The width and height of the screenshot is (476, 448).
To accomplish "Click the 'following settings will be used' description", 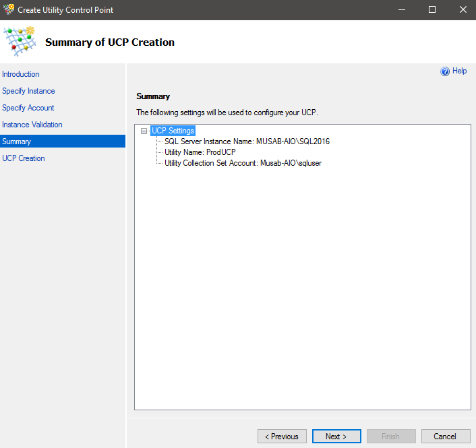I will [227, 113].
